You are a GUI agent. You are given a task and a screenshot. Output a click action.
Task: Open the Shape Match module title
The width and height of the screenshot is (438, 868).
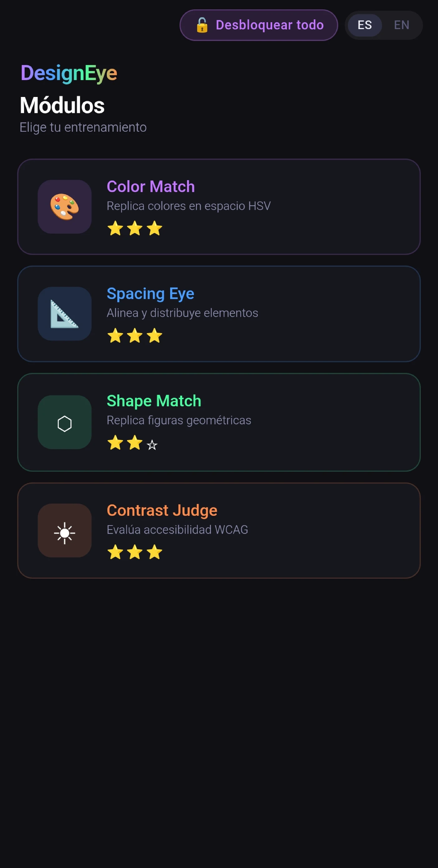click(154, 401)
